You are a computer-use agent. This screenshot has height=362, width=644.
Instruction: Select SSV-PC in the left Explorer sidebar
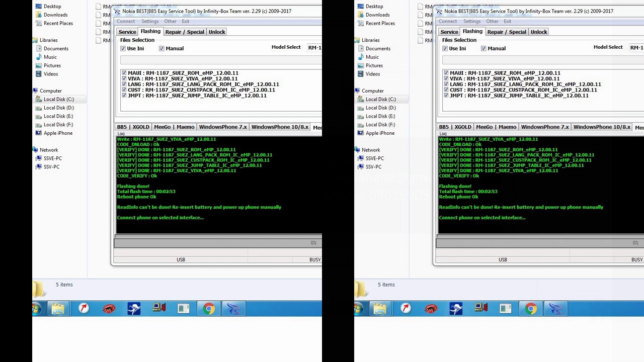pos(51,167)
